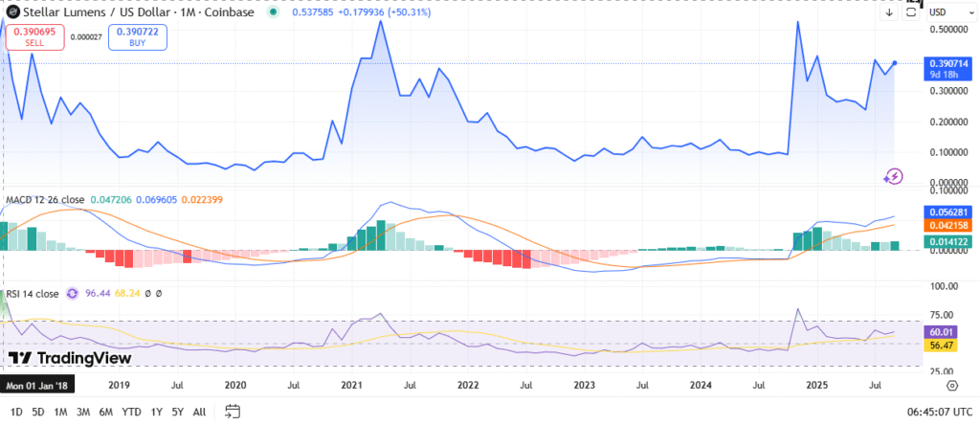Click the orange signal label 0.042158

coord(950,227)
